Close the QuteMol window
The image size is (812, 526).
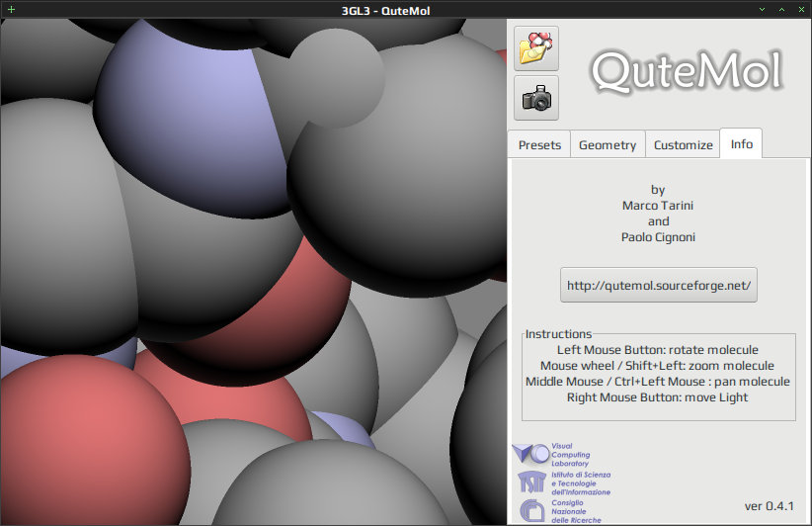[x=801, y=9]
